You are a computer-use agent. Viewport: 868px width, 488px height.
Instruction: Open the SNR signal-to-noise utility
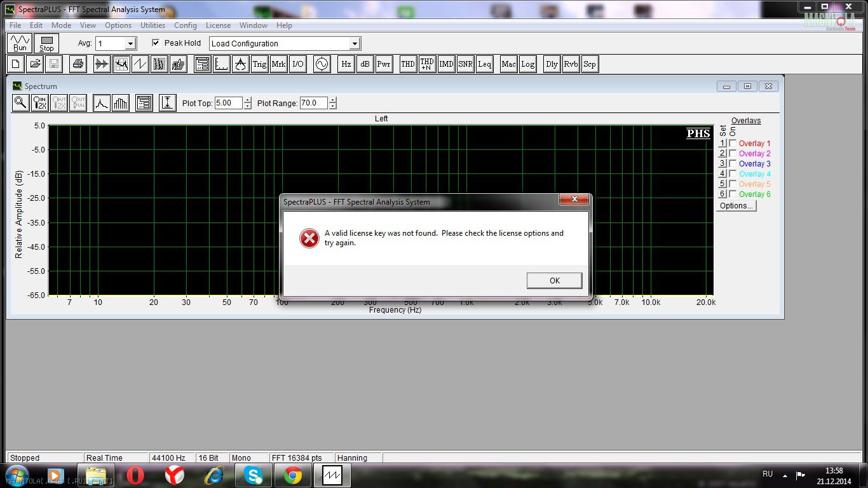(x=466, y=64)
